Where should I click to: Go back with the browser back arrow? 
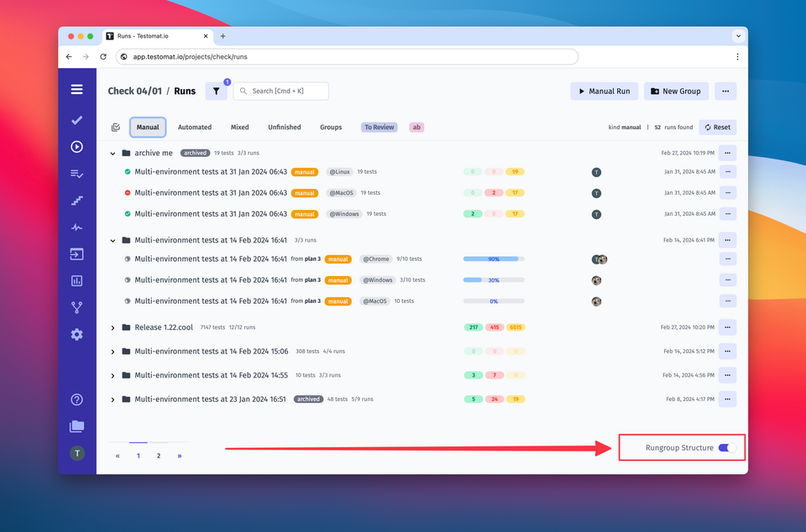69,56
